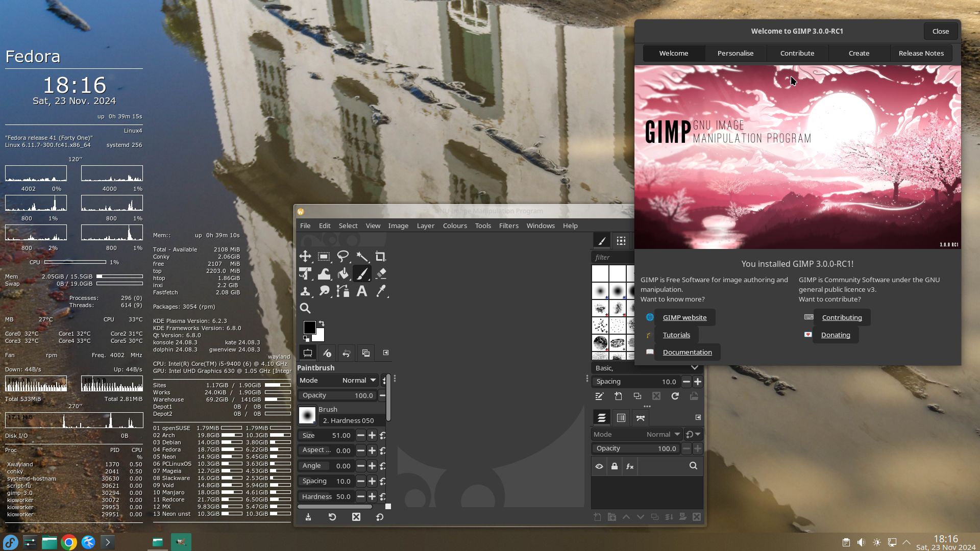Screen dimensions: 980x551
Task: Click the edit brush icon
Action: (x=599, y=396)
